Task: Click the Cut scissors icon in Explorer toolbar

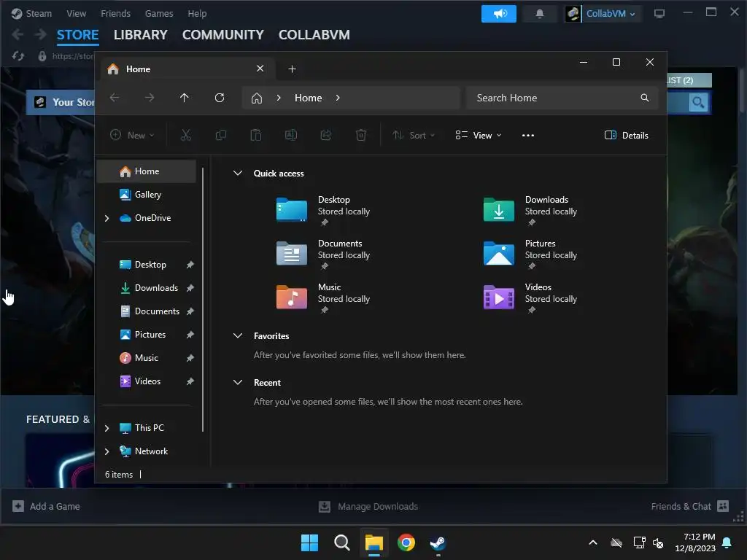Action: [186, 135]
